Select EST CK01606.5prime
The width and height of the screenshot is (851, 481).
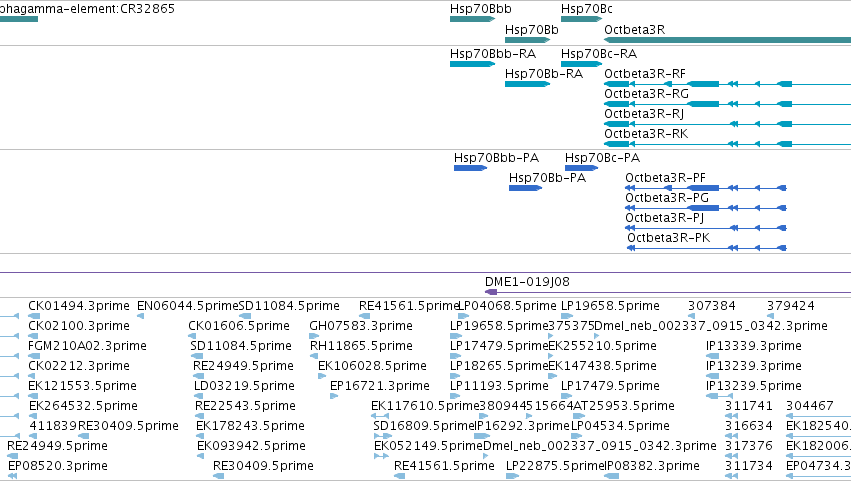coord(239,326)
